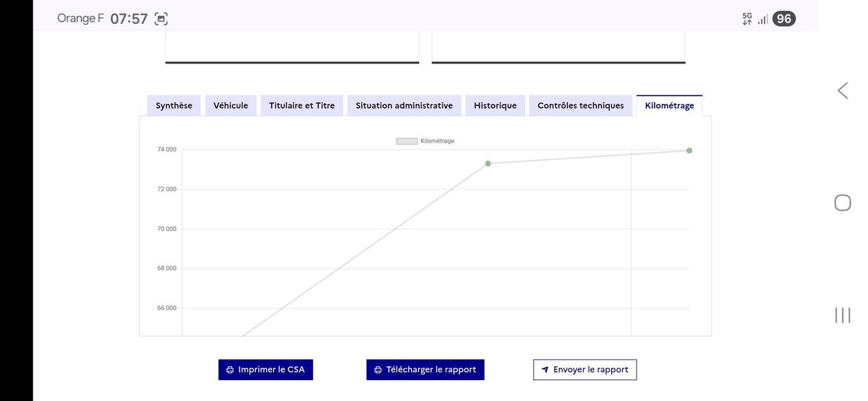The image size is (868, 401).
Task: Tap the Orange F carrier name
Action: [80, 18]
